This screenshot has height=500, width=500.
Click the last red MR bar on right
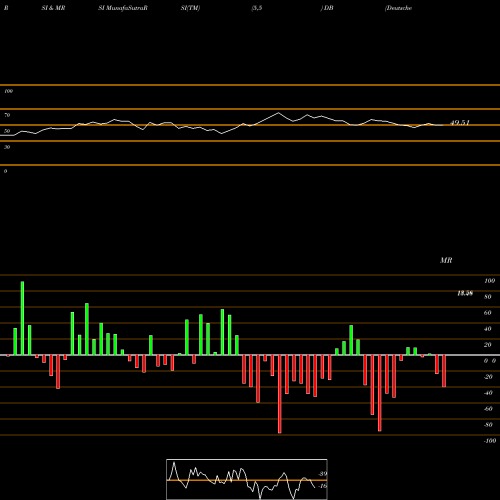444,371
